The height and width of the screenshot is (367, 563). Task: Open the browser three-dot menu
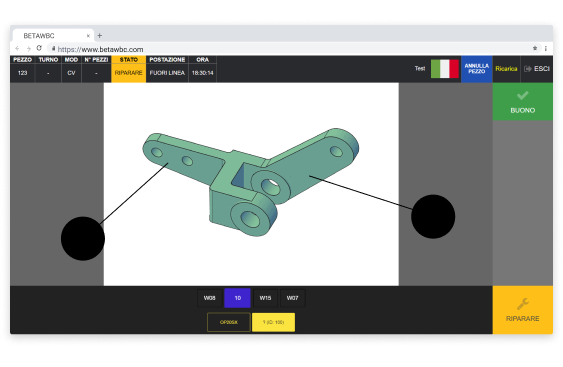[x=545, y=48]
